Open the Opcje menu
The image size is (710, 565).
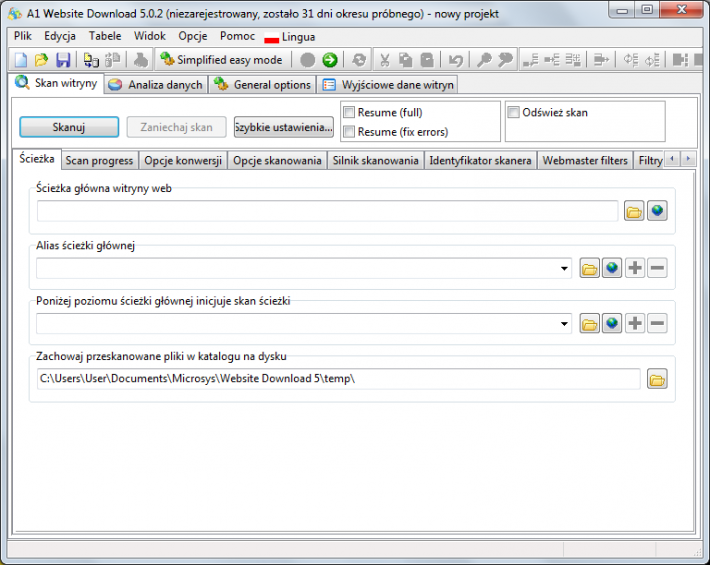[193, 36]
